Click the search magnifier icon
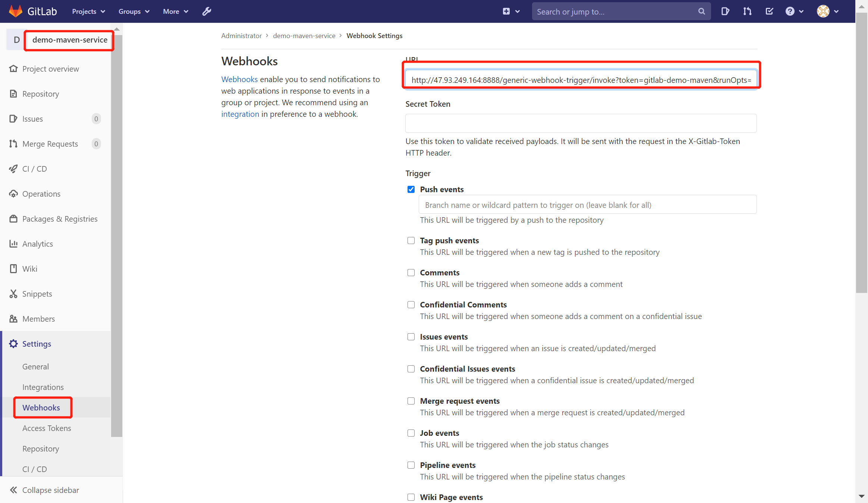 coord(701,12)
